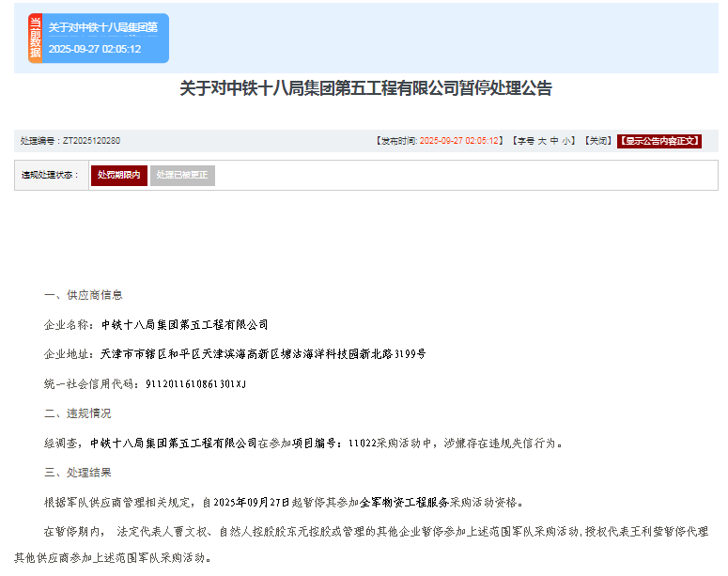Set font size to 大
Image resolution: width=728 pixels, height=576 pixels.
pos(541,141)
